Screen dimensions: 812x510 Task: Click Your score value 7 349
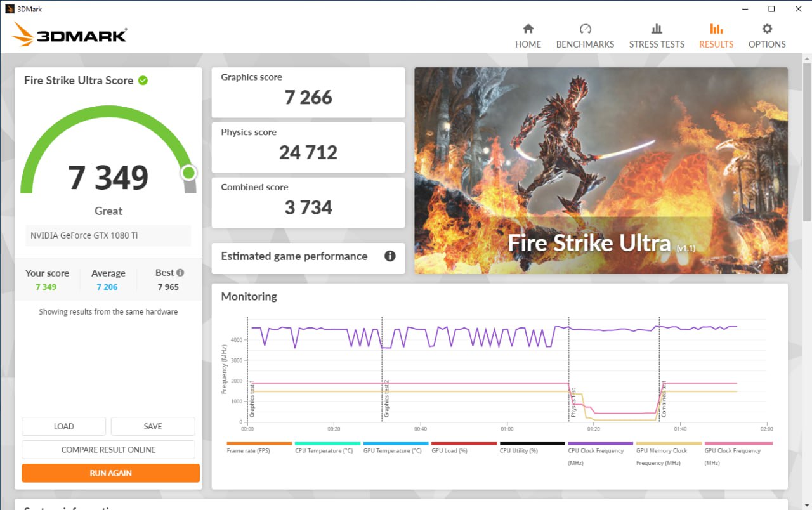tap(46, 287)
